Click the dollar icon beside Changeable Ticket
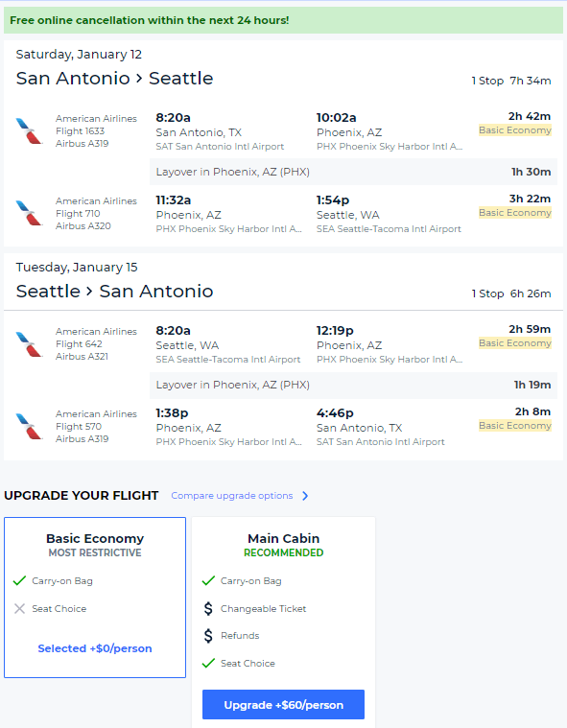Screen dimensions: 567x728 tap(208, 608)
